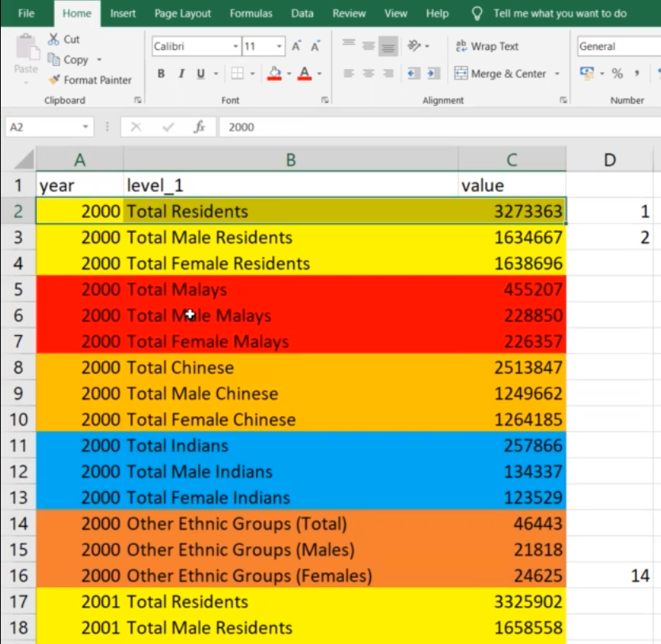The height and width of the screenshot is (644, 661).
Task: Increase font size with the larger A icon
Action: [296, 47]
